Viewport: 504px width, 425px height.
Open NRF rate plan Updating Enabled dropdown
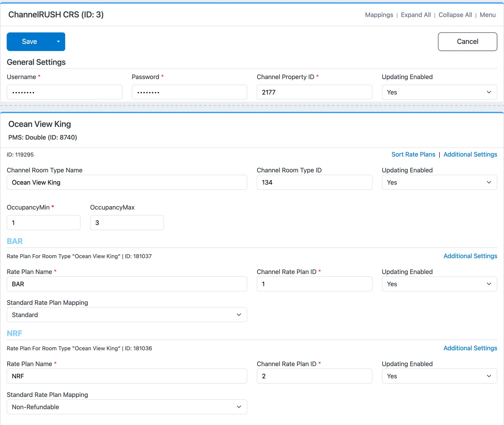(x=439, y=376)
